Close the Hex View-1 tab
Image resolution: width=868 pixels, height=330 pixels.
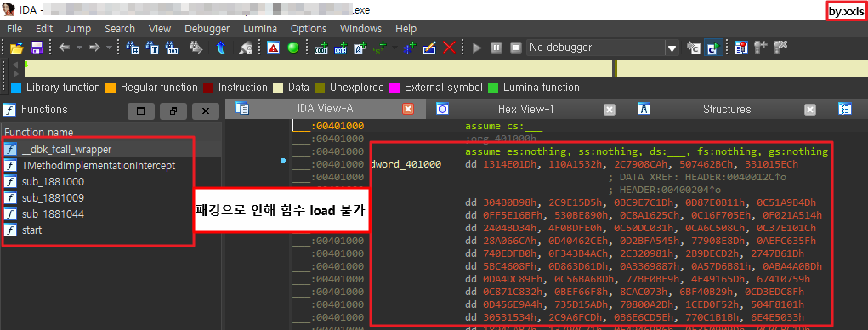pos(609,110)
